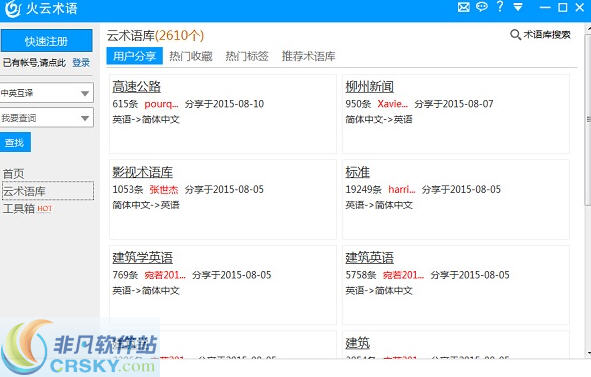
Task: Click the 查找 button
Action: point(15,143)
